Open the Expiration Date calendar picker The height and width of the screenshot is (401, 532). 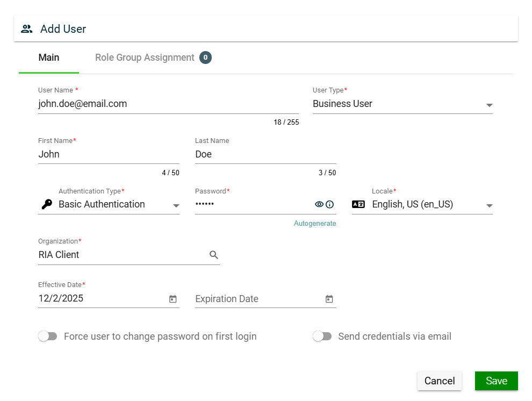(329, 299)
